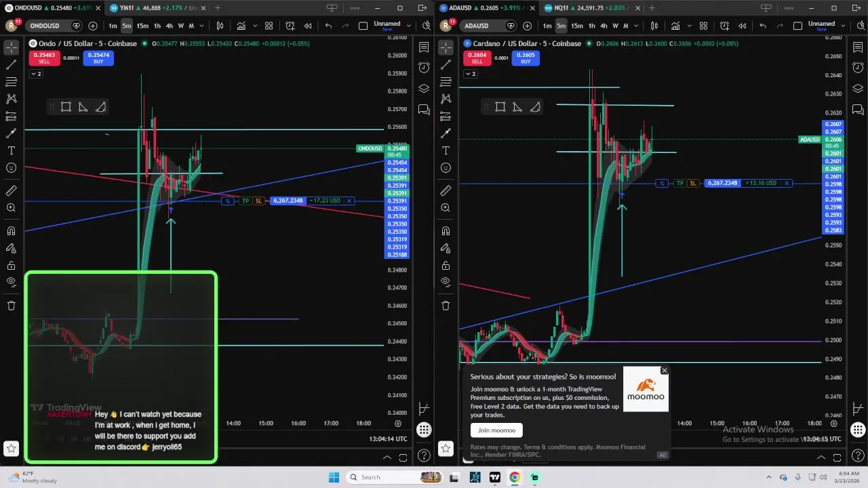
Task: Open the patterns tool in Cardano window
Action: 446,99
